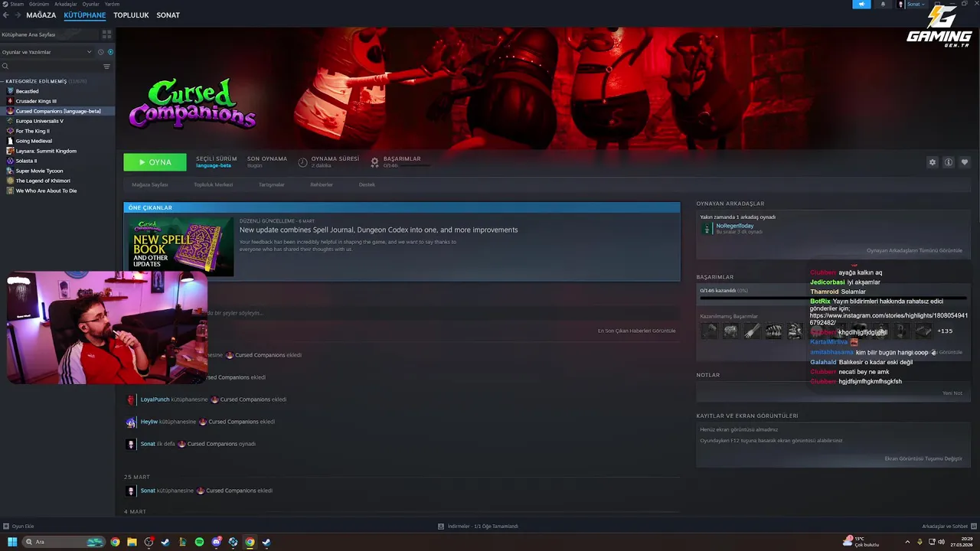Select Crusader Kings III in the library
This screenshot has width=980, height=551.
[x=57, y=101]
